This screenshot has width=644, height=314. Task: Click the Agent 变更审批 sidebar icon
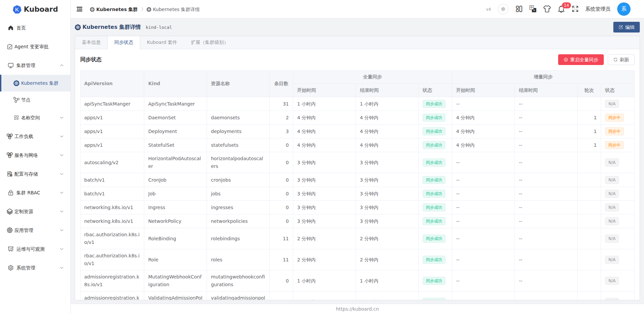(10, 47)
